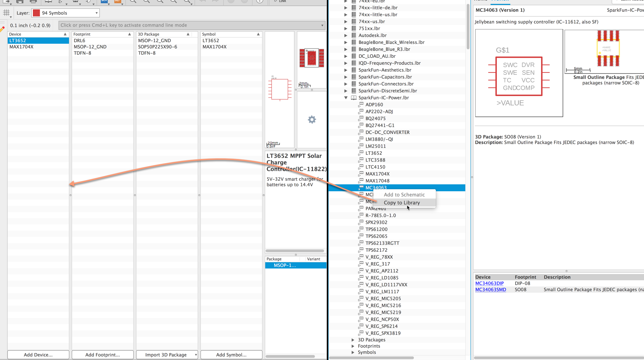The height and width of the screenshot is (360, 644).
Task: Collapse the SparkFun-IC-Power.lbr tree entry
Action: [x=346, y=97]
